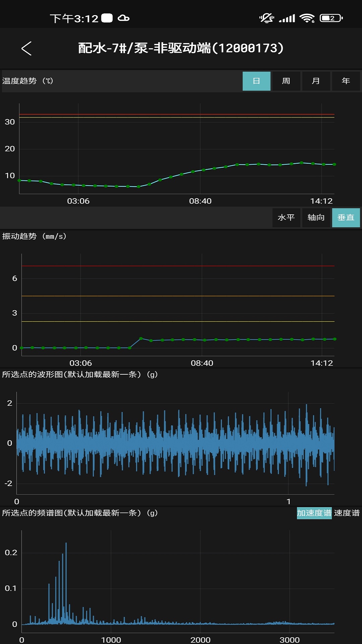Tap the muted vibration status icon
362x644 pixels.
pyautogui.click(x=266, y=18)
